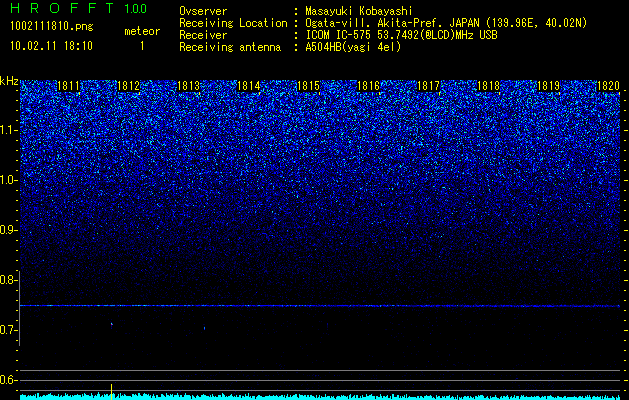Click the kHz axis unit label
The image size is (629, 400).
pos(9,81)
